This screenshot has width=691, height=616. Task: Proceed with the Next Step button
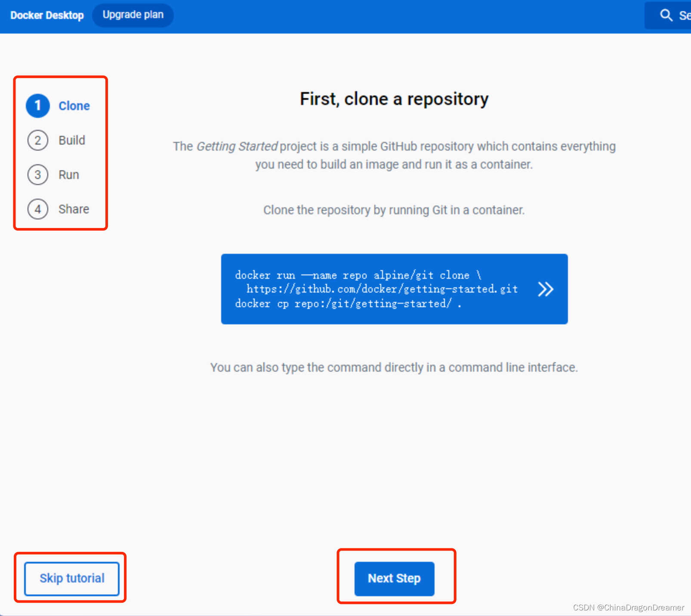tap(394, 579)
